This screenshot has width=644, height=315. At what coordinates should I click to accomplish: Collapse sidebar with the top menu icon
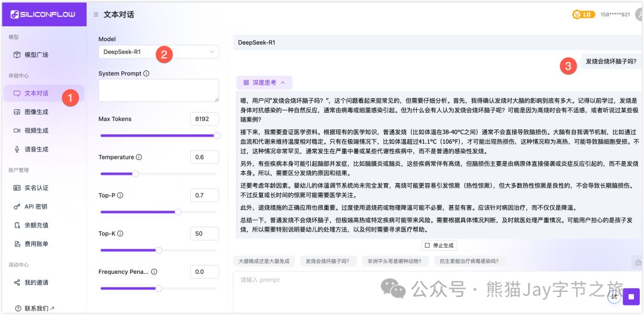point(95,14)
